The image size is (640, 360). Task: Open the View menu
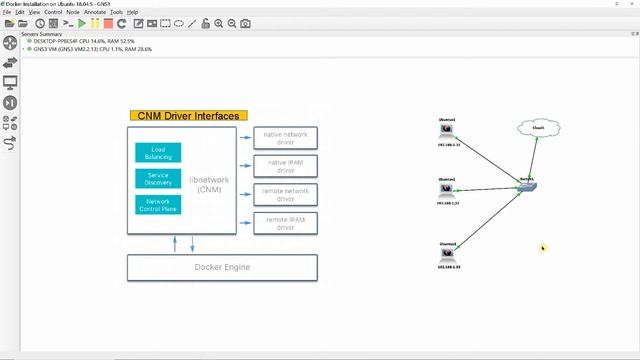tap(34, 12)
